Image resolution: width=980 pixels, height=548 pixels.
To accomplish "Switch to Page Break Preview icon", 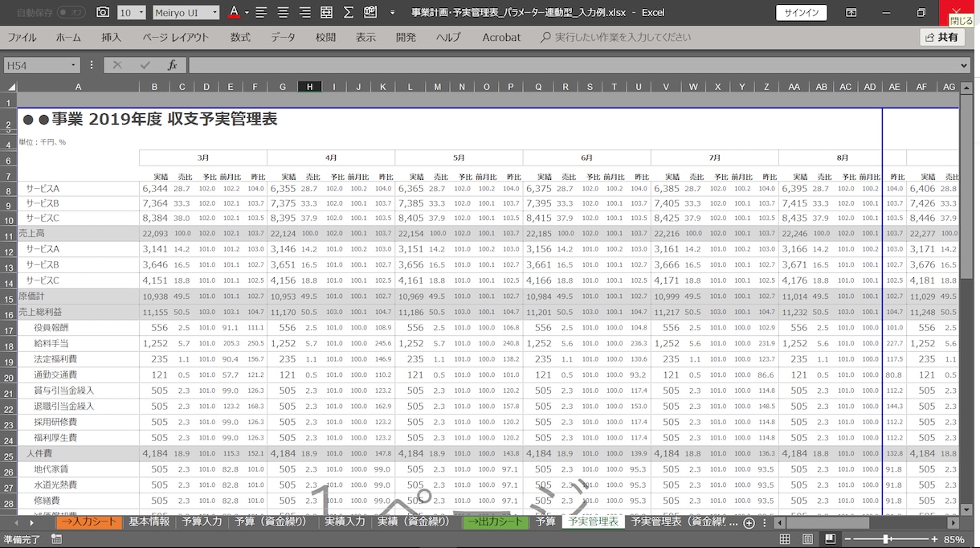I will click(x=830, y=539).
